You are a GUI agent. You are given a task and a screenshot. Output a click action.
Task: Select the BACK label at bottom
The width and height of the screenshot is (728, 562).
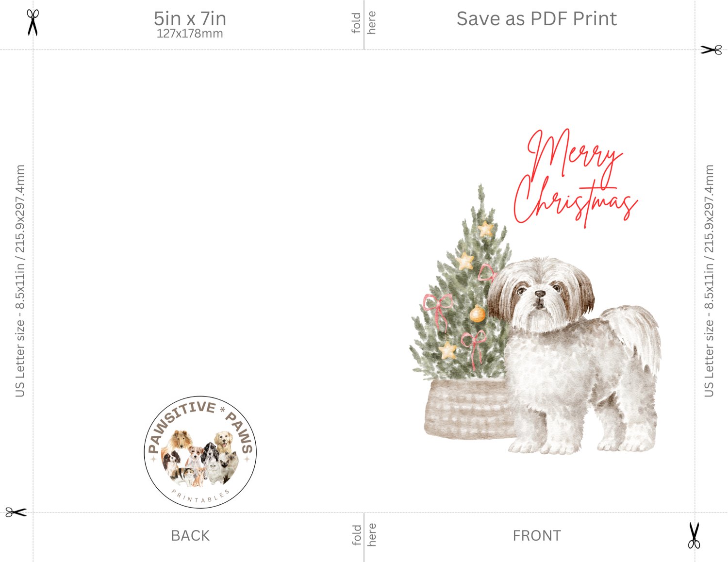pos(190,536)
